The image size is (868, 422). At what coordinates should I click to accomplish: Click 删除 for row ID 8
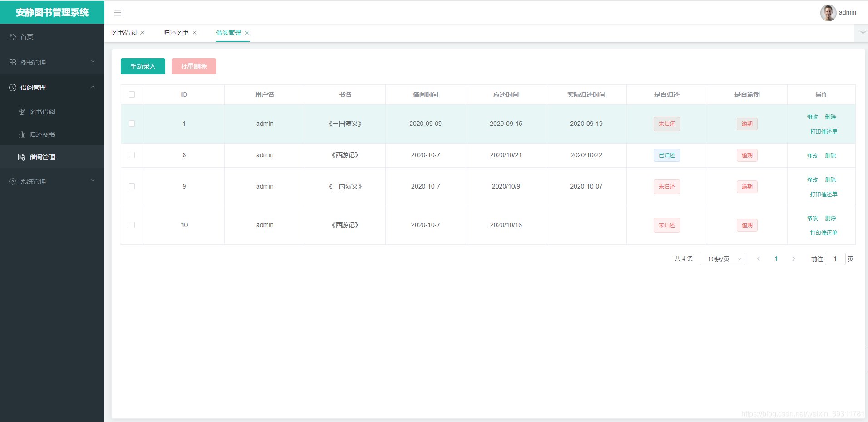click(x=831, y=156)
